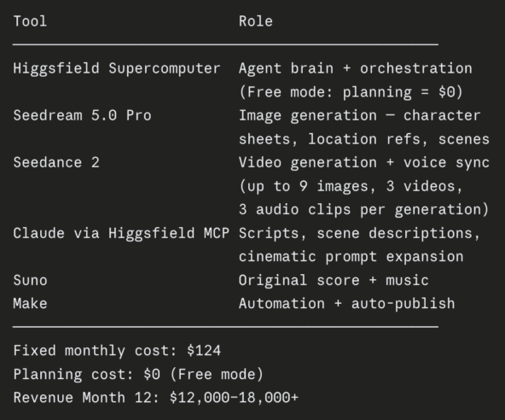Viewport: 505px width, 420px height.
Task: Click the Fixed monthly cost $124 line
Action: pos(117,351)
